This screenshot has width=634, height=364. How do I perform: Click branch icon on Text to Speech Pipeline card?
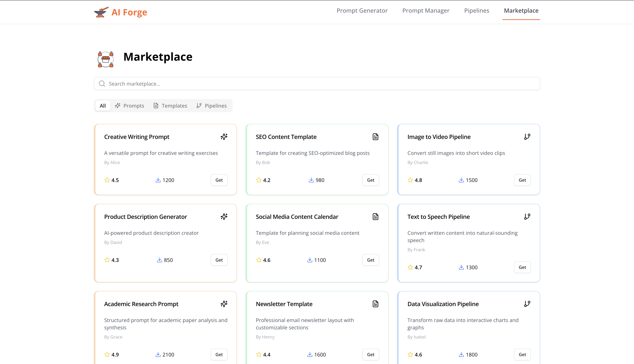pos(527,216)
